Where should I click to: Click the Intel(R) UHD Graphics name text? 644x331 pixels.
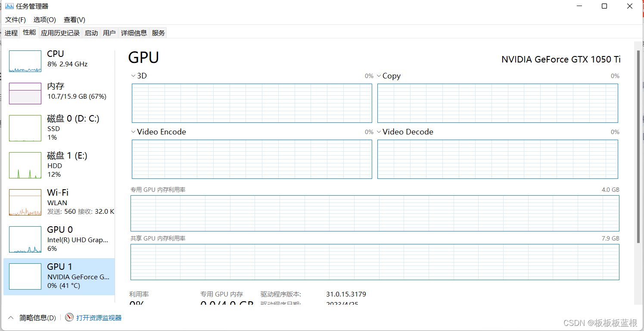pos(78,240)
